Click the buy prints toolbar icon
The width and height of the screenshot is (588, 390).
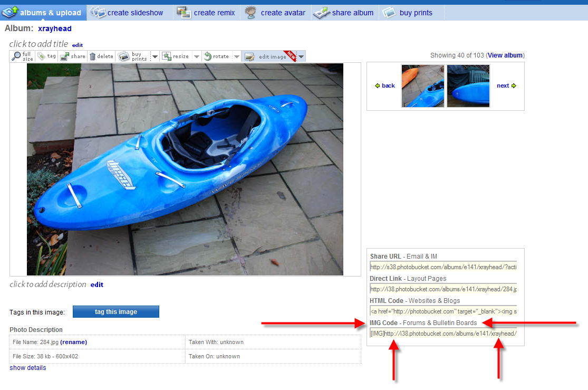(124, 56)
